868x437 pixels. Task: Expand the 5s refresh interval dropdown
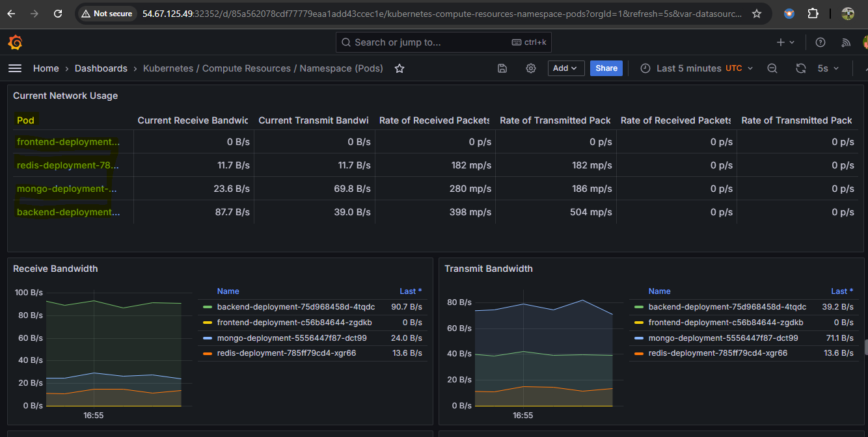[828, 68]
